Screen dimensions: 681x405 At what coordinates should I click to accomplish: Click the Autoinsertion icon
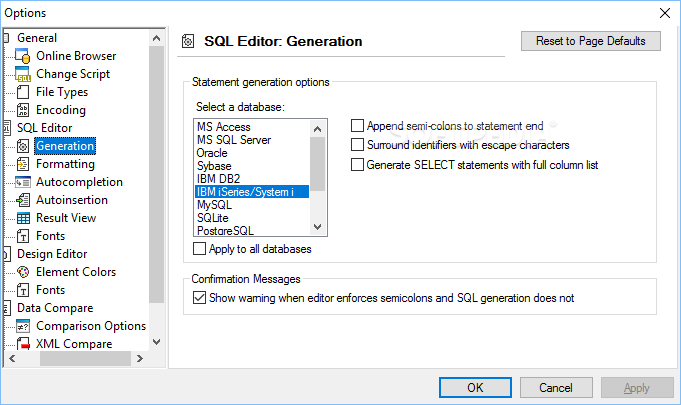(23, 200)
